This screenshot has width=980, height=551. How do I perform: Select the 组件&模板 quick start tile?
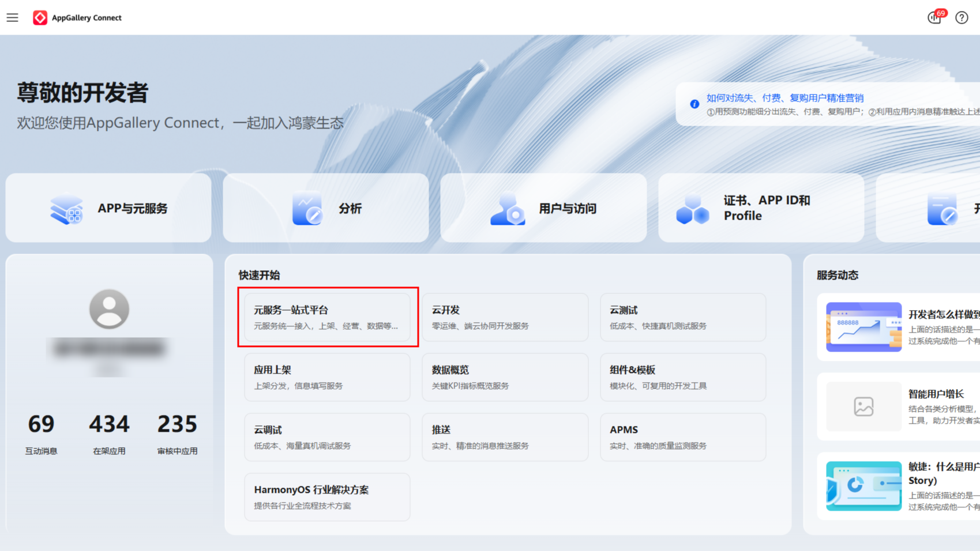coord(683,377)
